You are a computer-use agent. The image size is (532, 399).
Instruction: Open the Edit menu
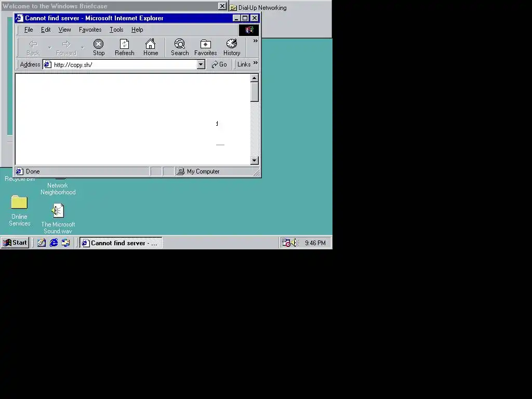46,30
